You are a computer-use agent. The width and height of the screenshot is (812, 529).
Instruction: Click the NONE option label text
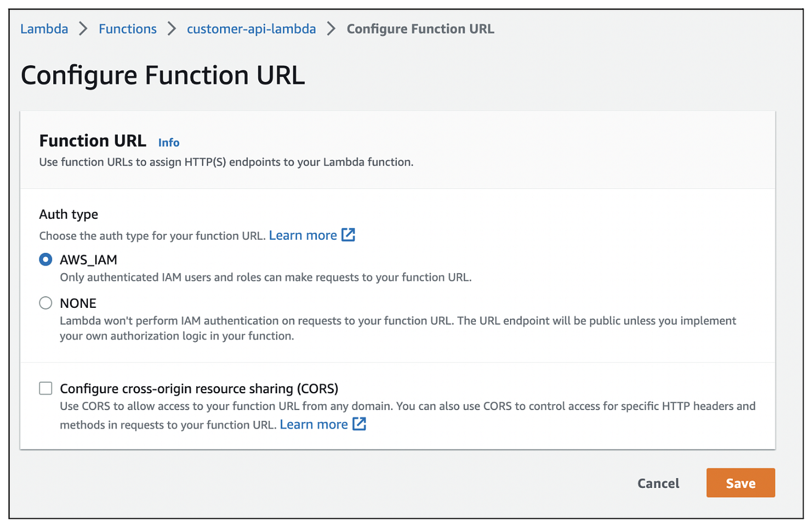[x=78, y=303]
